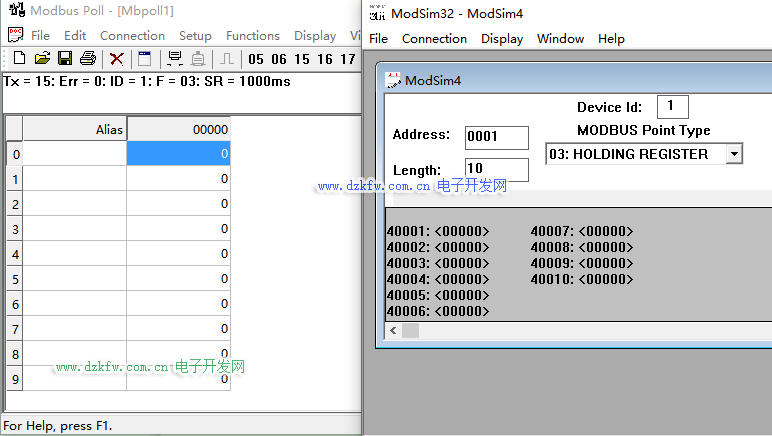The height and width of the screenshot is (436, 772).
Task: Click the Open folder toolbar icon
Action: click(42, 59)
